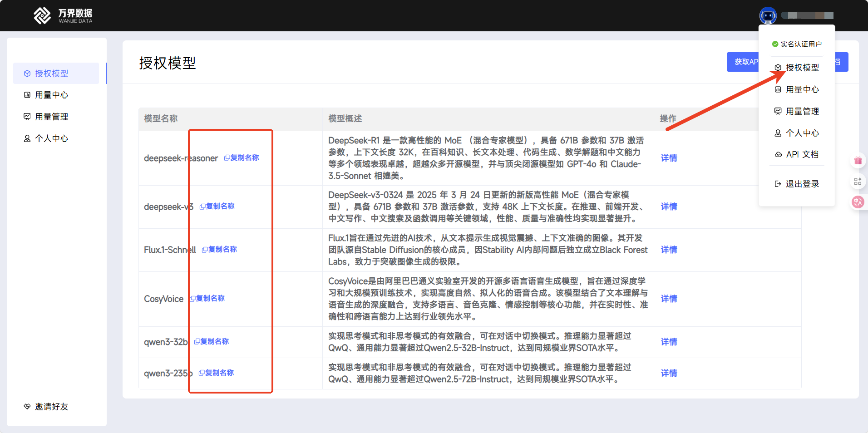
Task: Copy the deepseek-reasoner model name
Action: pos(242,157)
